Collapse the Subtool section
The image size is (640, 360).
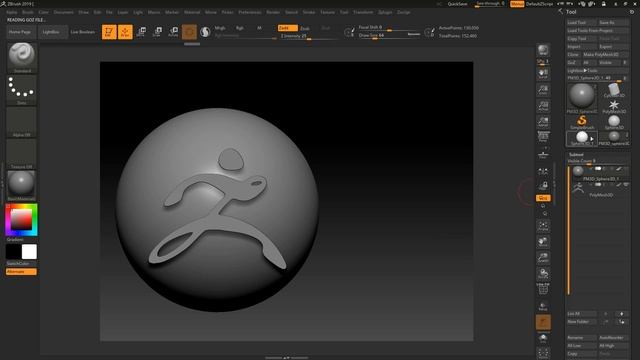[x=576, y=155]
